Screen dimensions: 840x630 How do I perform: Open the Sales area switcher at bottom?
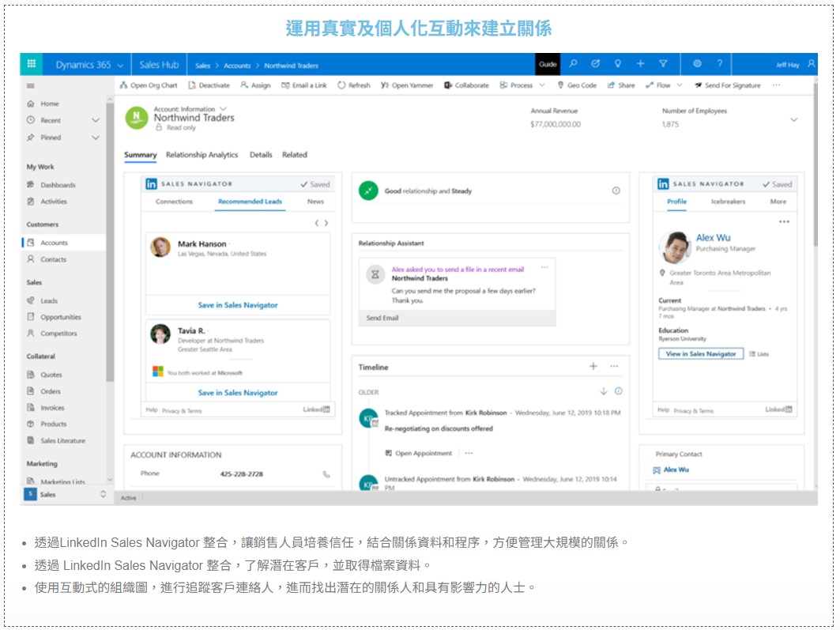[x=66, y=495]
